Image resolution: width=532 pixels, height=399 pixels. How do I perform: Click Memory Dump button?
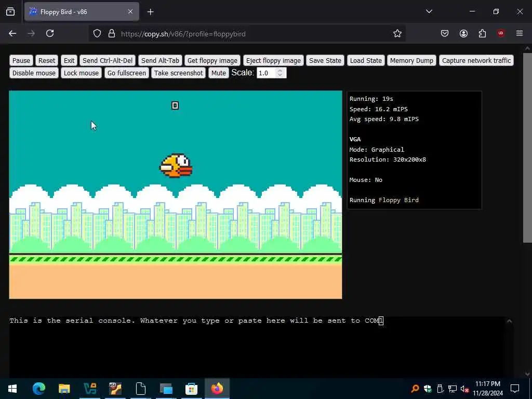tap(411, 60)
